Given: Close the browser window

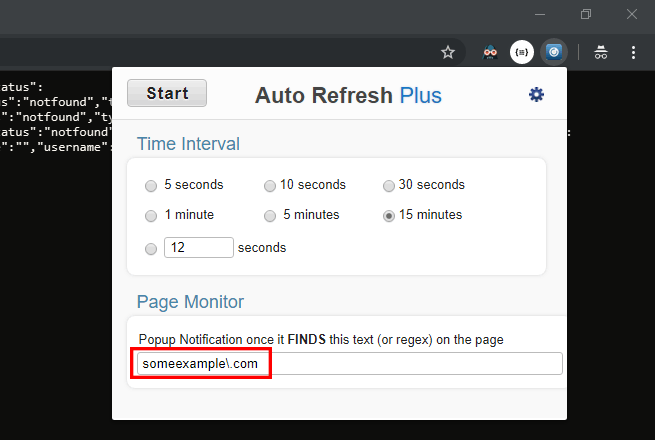Looking at the screenshot, I should tap(632, 14).
